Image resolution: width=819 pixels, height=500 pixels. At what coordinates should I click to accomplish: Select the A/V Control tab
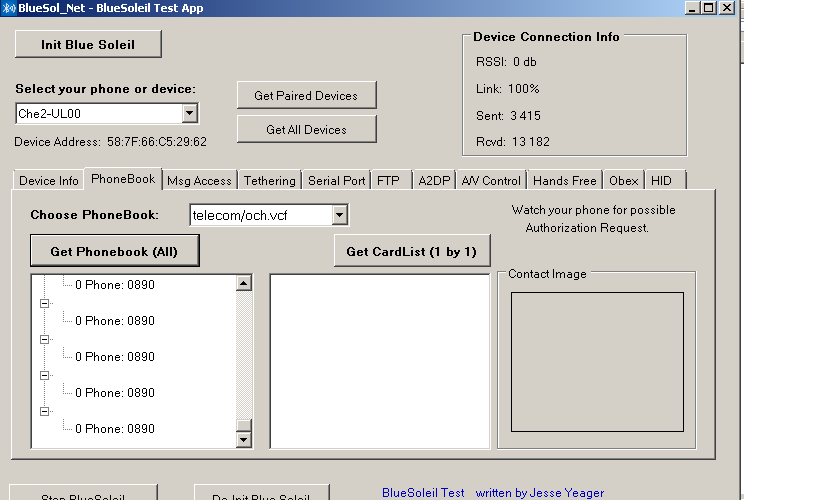491,181
